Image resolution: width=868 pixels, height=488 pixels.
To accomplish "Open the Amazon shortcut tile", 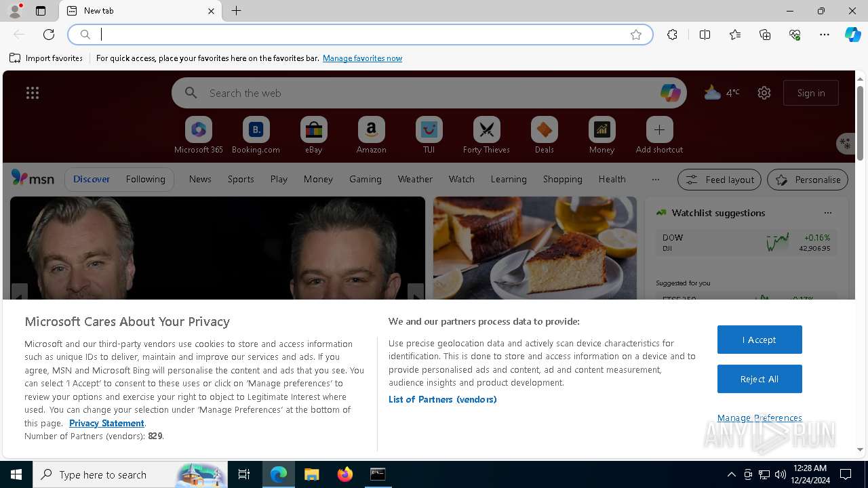I will [371, 136].
